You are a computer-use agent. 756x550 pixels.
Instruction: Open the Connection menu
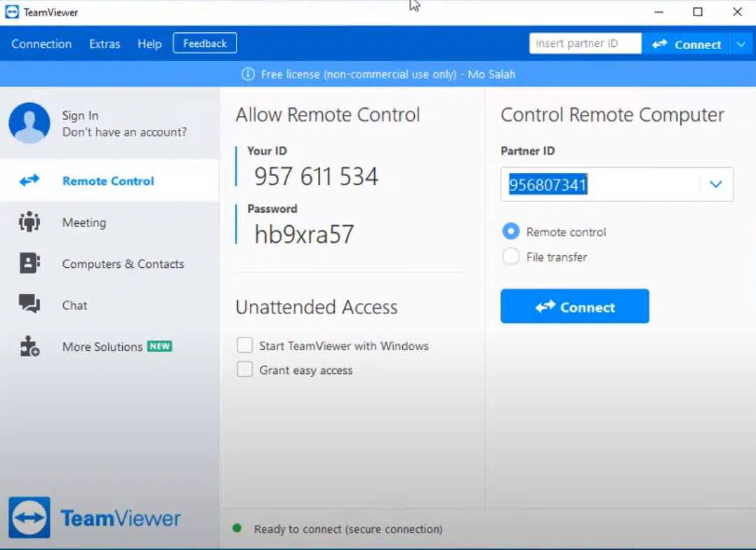41,44
